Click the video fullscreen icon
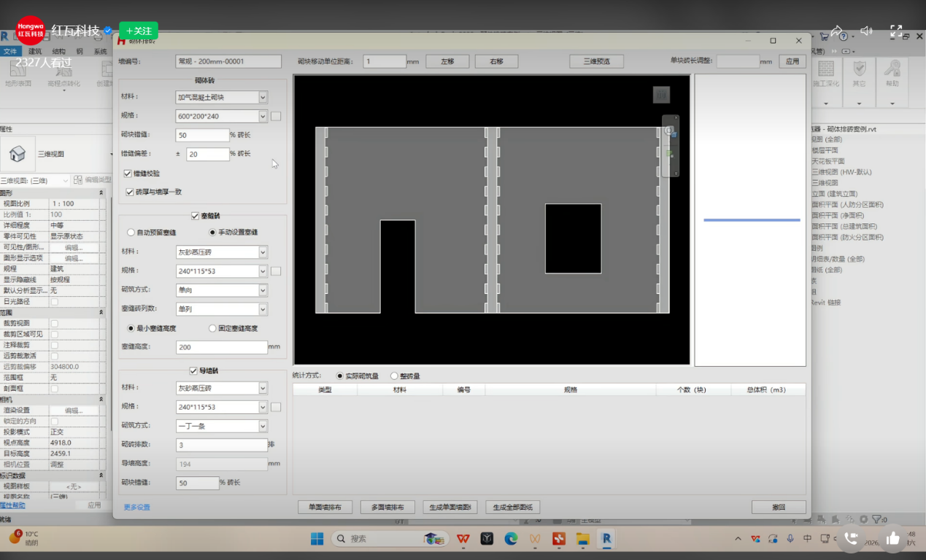Screen dimensions: 926x560 point(896,31)
